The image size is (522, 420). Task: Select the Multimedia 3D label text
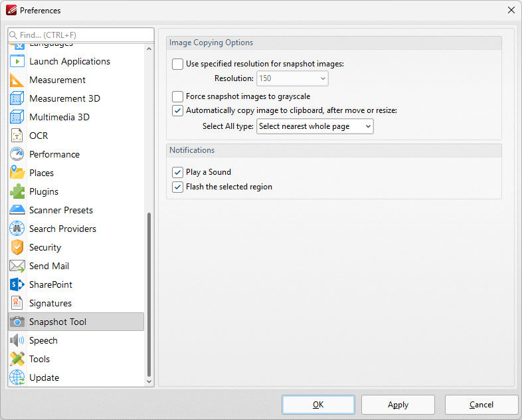[59, 117]
